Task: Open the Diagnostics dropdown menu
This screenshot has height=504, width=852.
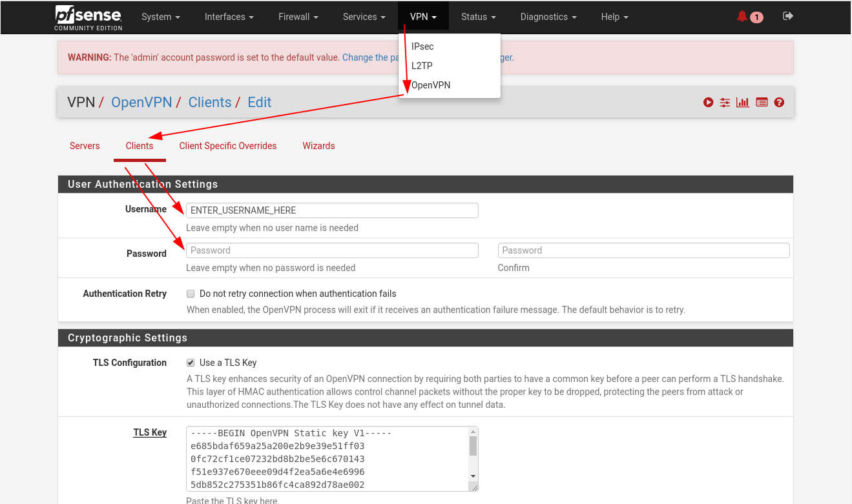Action: [548, 17]
